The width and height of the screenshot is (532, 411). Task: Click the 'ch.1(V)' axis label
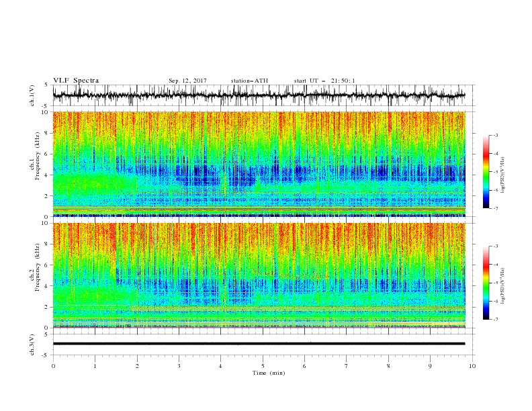[32, 95]
